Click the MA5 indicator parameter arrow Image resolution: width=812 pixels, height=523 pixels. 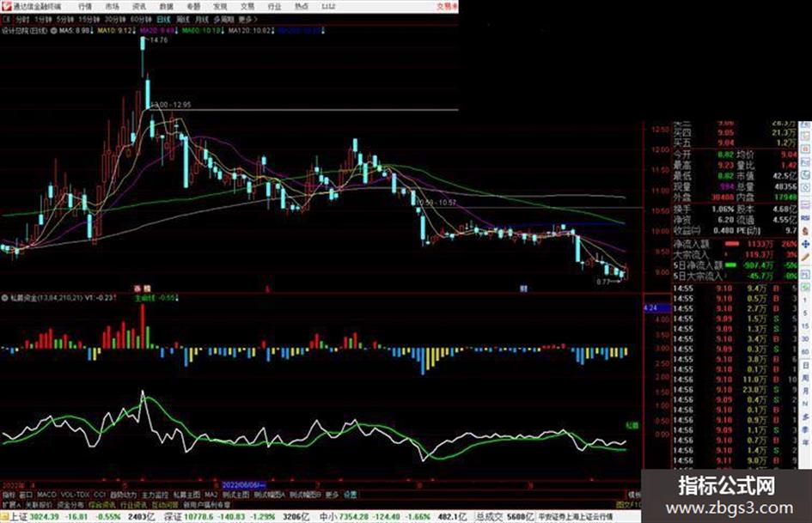click(92, 31)
